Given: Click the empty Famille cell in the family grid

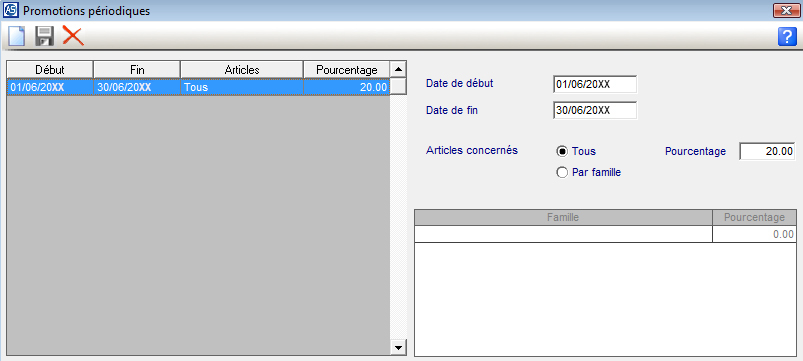Looking at the screenshot, I should [563, 235].
